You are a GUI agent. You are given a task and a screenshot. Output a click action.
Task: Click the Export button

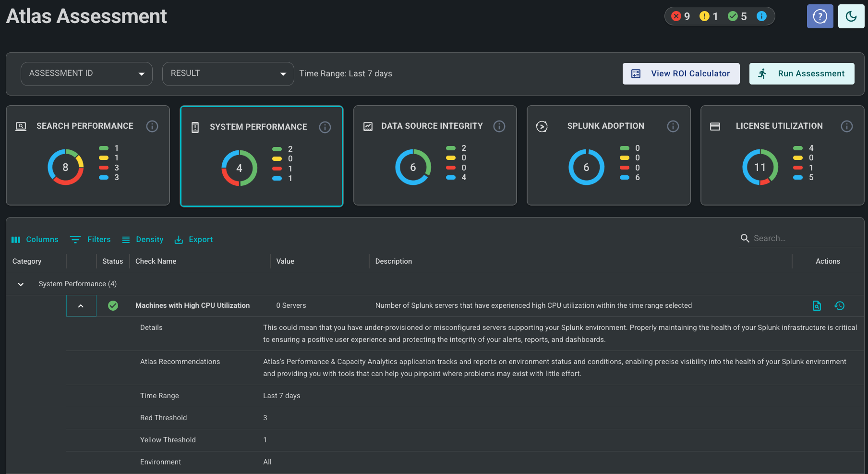pos(193,239)
